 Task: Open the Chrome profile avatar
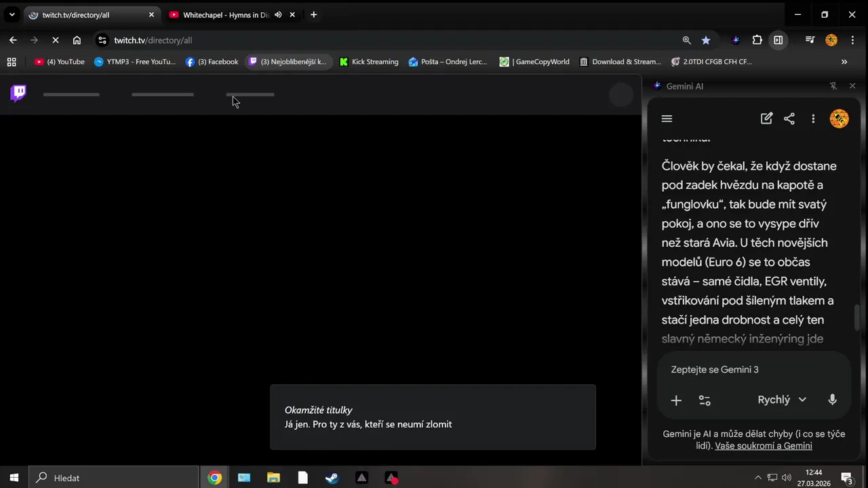point(831,40)
